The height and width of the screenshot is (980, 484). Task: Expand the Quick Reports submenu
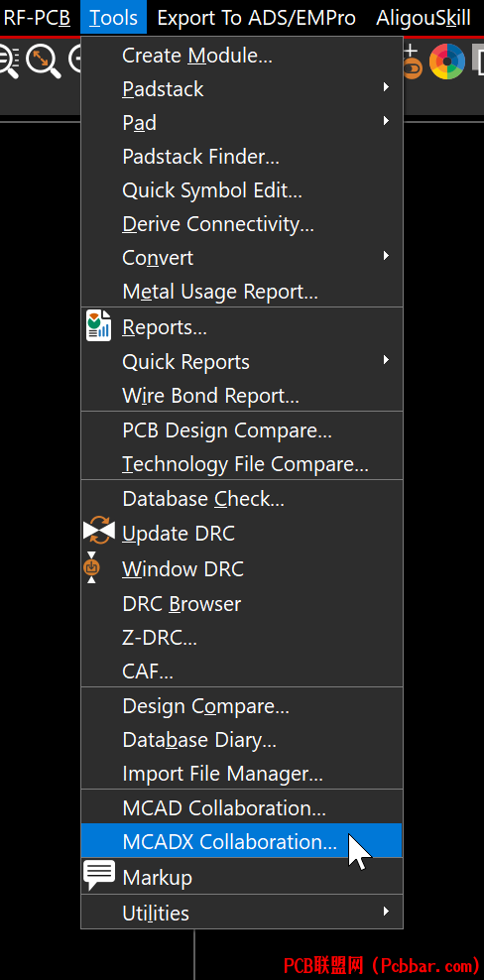(x=241, y=361)
